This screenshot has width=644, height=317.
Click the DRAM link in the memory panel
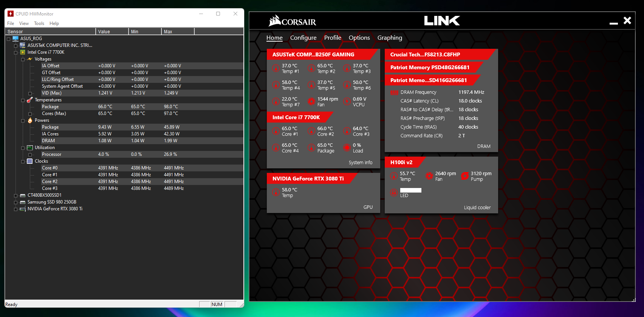point(484,146)
